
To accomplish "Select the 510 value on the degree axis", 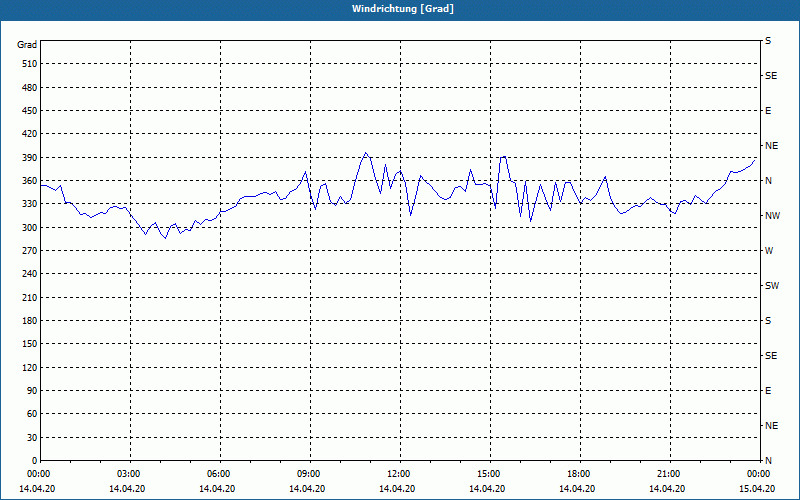I will point(30,64).
